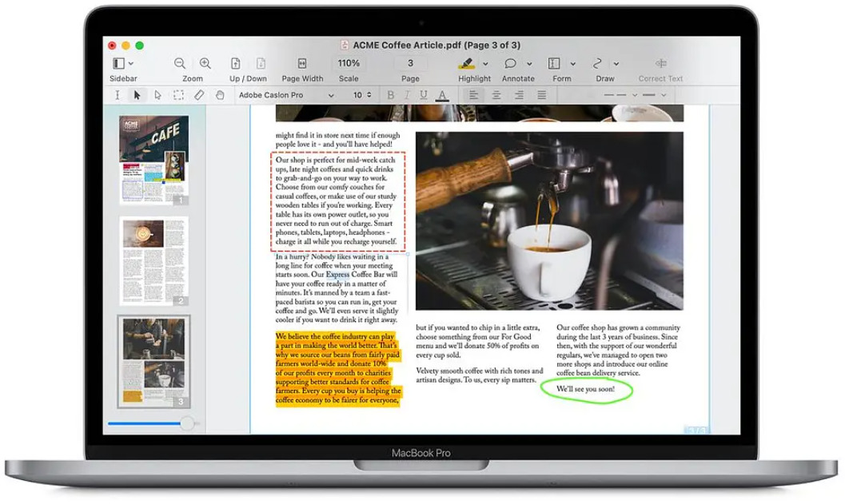845x504 pixels.
Task: Open the Adobe Caslon Pro font dropdown
Action: pyautogui.click(x=286, y=95)
